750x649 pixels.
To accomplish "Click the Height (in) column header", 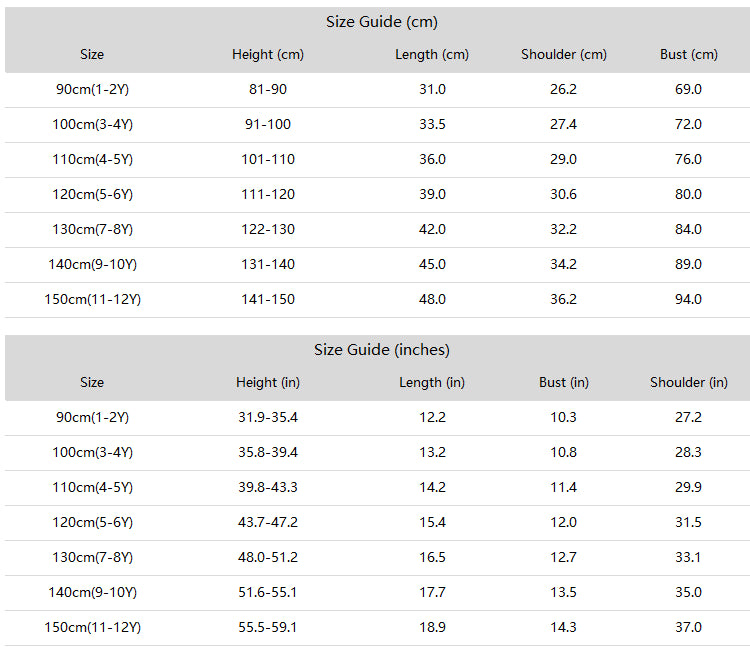I will (x=267, y=383).
